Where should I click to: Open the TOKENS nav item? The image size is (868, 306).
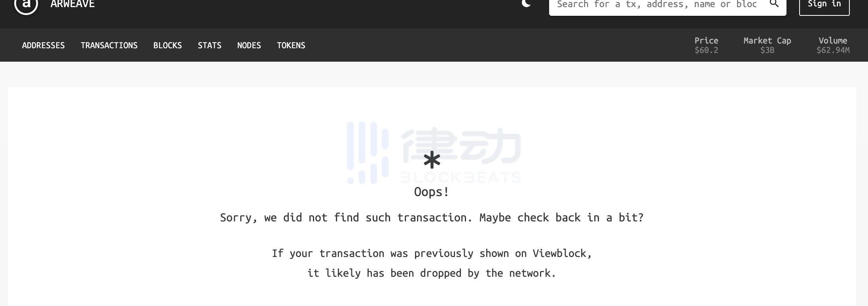pyautogui.click(x=291, y=45)
